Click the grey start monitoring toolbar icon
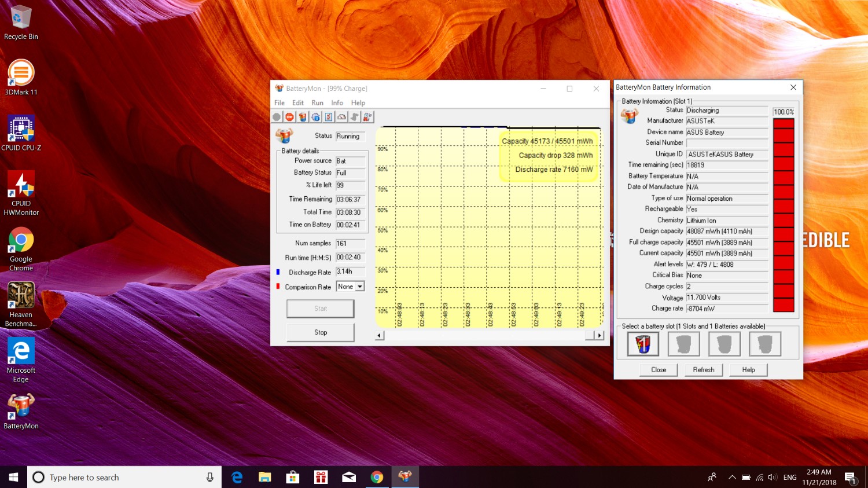Image resolution: width=868 pixels, height=488 pixels. [277, 117]
